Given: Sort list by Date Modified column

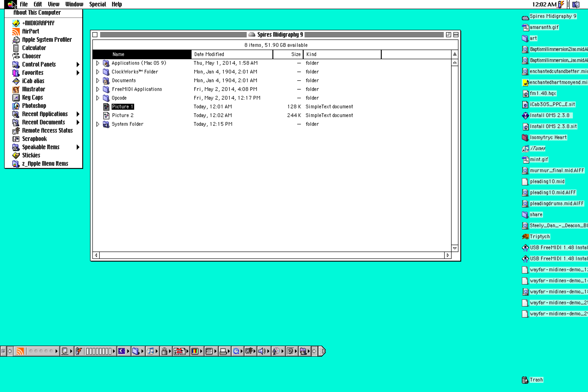Looking at the screenshot, I should coord(232,54).
